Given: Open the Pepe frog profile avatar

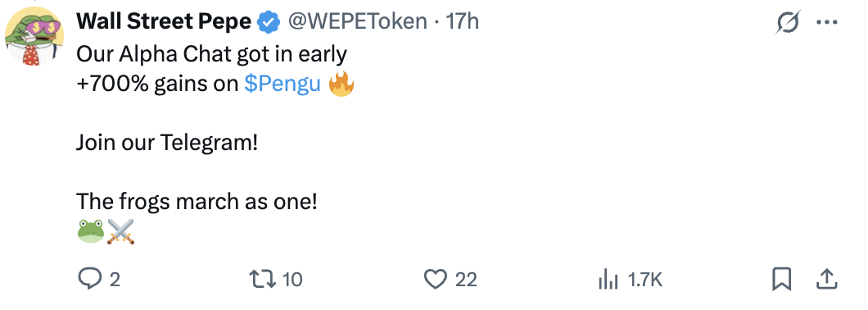Looking at the screenshot, I should (x=34, y=37).
